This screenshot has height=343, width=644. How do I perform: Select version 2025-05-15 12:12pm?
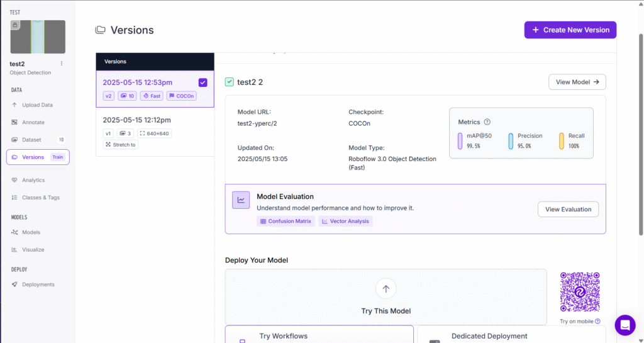(x=155, y=132)
